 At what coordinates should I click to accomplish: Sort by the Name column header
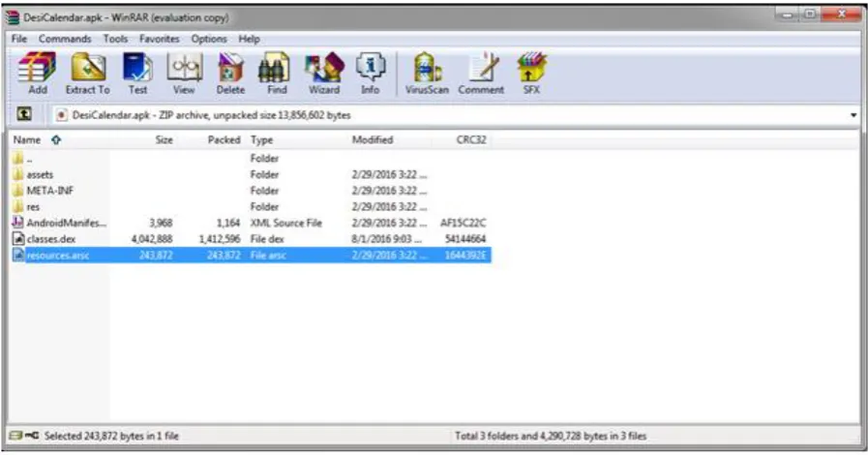click(26, 140)
